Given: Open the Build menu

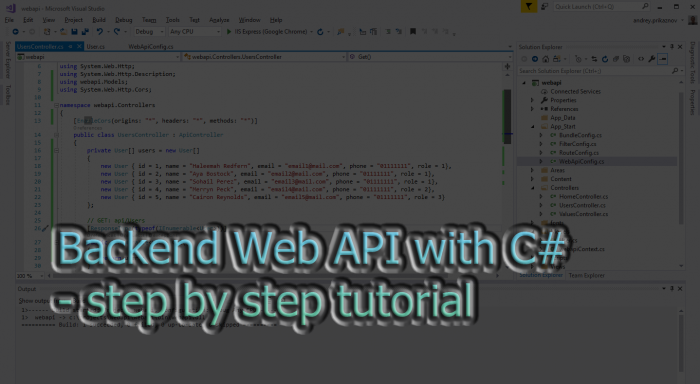Looking at the screenshot, I should (x=99, y=20).
